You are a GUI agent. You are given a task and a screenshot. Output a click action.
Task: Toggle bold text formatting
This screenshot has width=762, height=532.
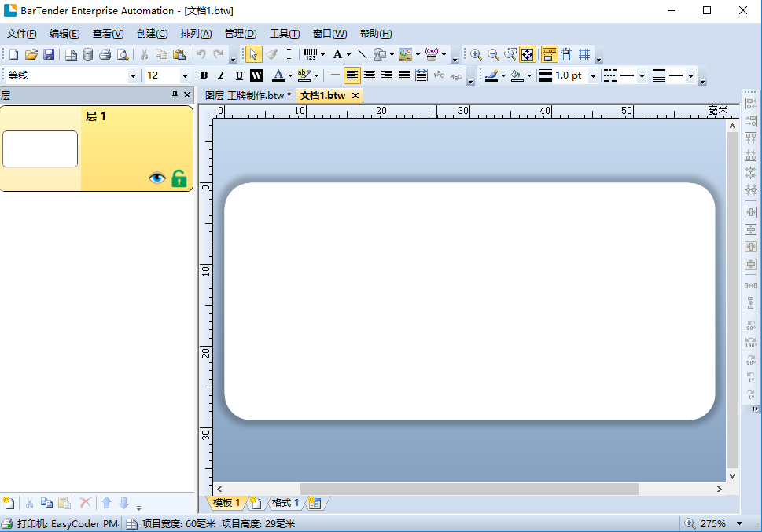204,75
